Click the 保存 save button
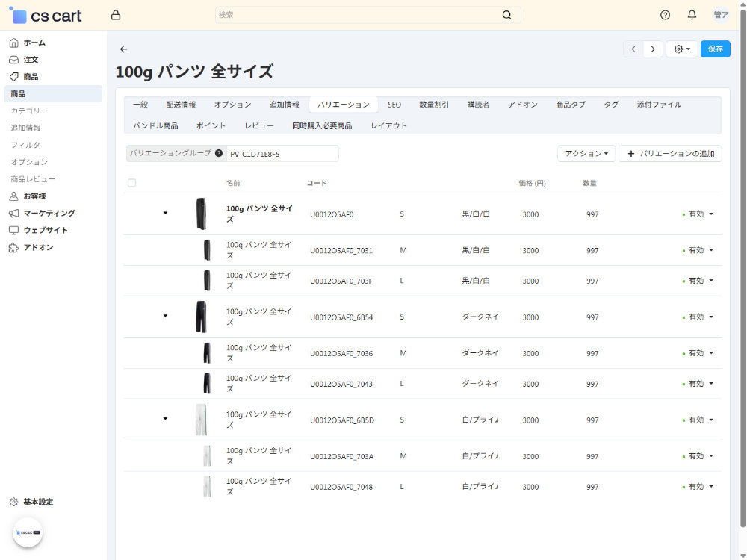Image resolution: width=747 pixels, height=560 pixels. click(x=715, y=49)
